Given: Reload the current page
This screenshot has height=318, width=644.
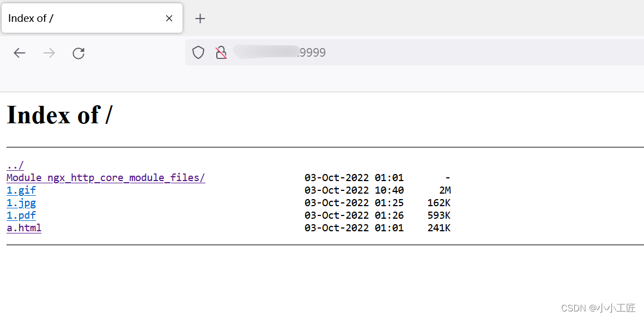Looking at the screenshot, I should 78,53.
